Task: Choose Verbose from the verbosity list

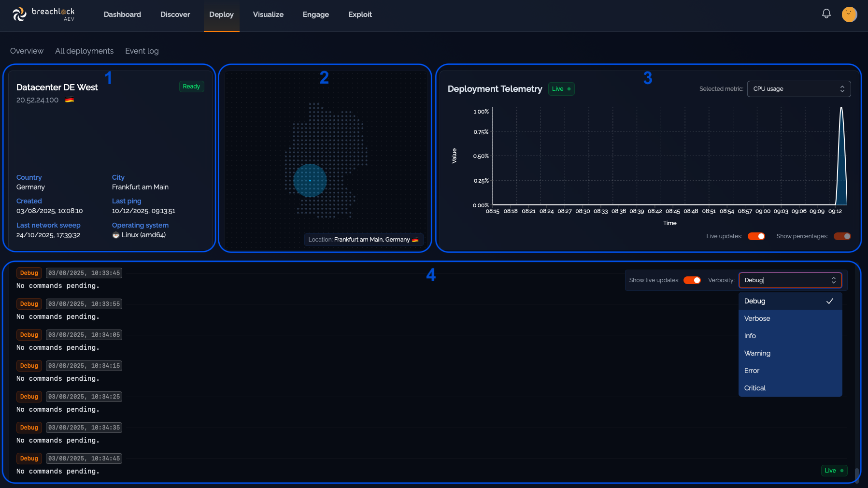Action: [790, 318]
